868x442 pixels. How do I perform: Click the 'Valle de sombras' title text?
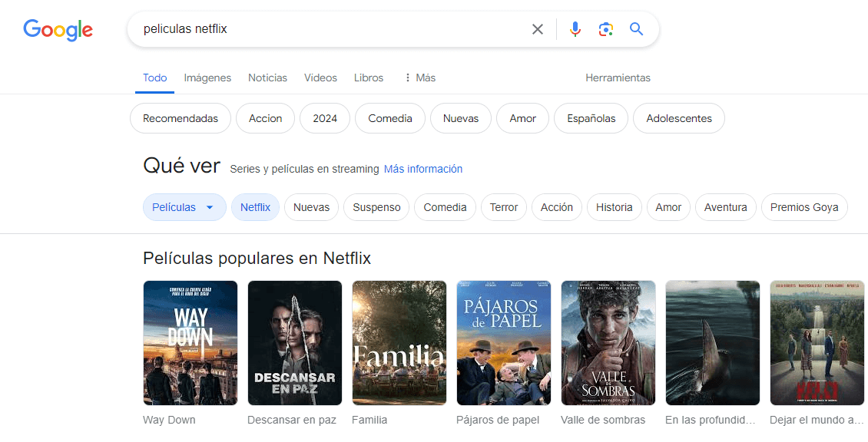point(603,420)
